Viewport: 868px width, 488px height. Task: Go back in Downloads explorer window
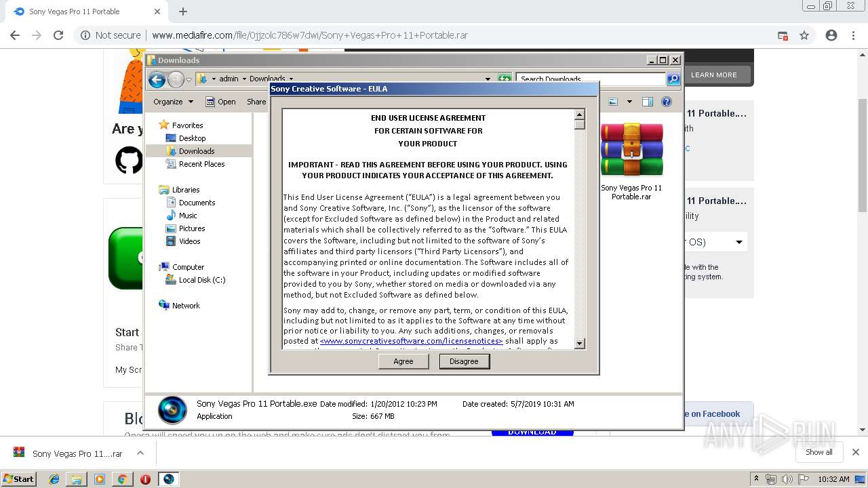(x=157, y=79)
